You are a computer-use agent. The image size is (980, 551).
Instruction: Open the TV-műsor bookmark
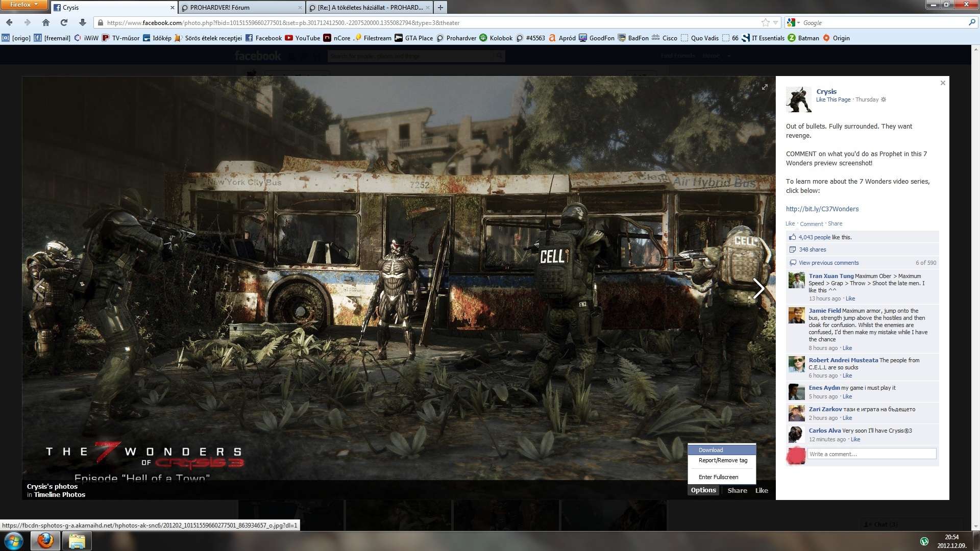click(x=120, y=38)
